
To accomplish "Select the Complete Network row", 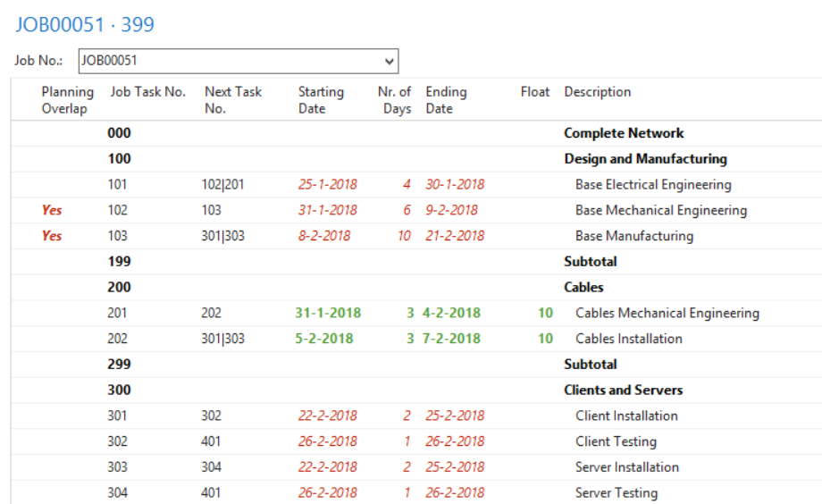I will coord(416,133).
